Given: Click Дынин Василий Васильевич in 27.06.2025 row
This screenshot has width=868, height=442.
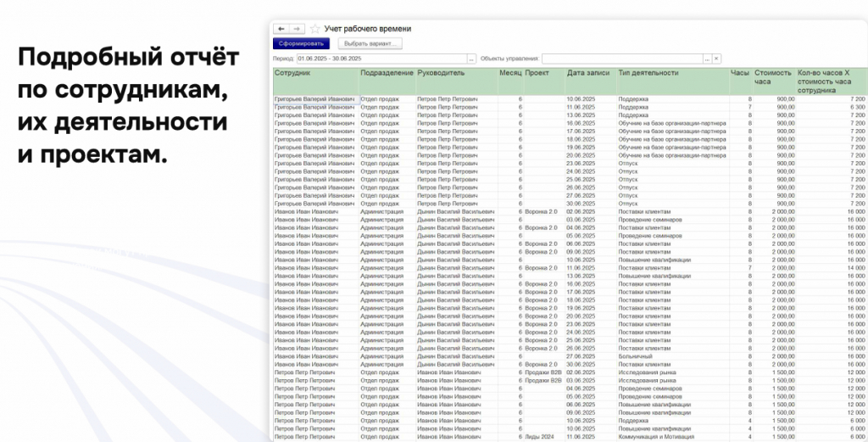Looking at the screenshot, I should [x=455, y=356].
